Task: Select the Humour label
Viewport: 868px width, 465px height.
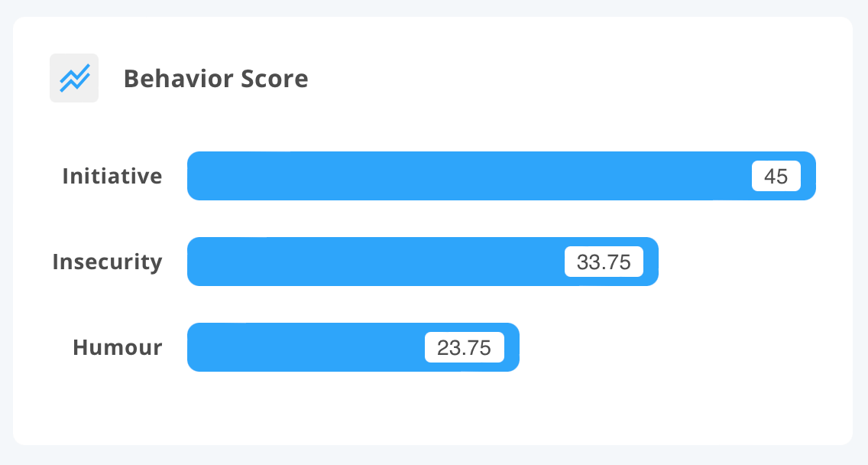Action: tap(118, 348)
